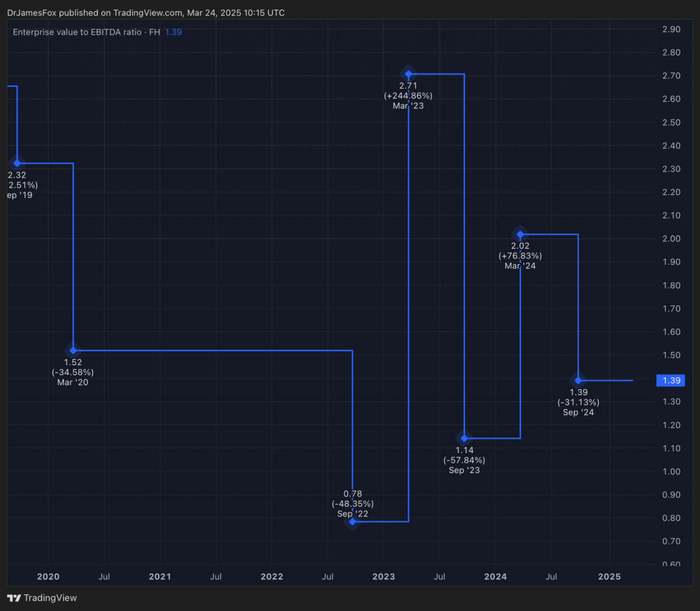
Task: Click the Sep '22 diamond marker at 0.78
Action: tap(352, 521)
